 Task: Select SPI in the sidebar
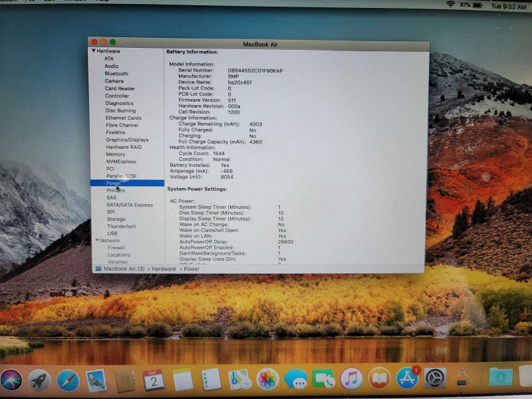pos(110,212)
